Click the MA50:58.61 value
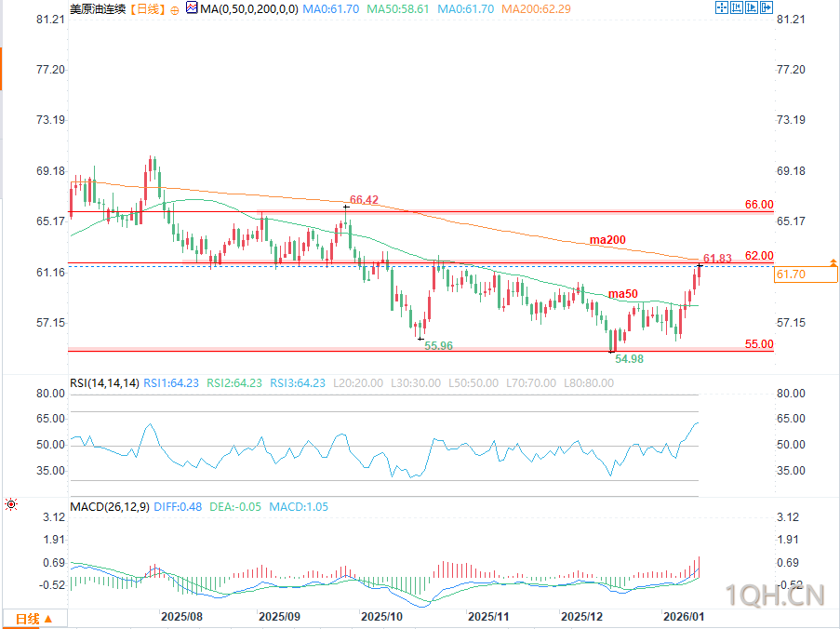The width and height of the screenshot is (840, 629). 398,8
